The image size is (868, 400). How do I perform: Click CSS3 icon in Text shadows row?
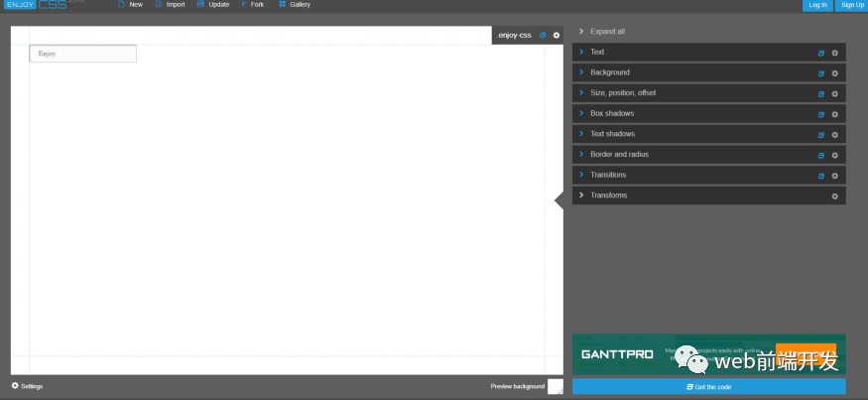(821, 135)
